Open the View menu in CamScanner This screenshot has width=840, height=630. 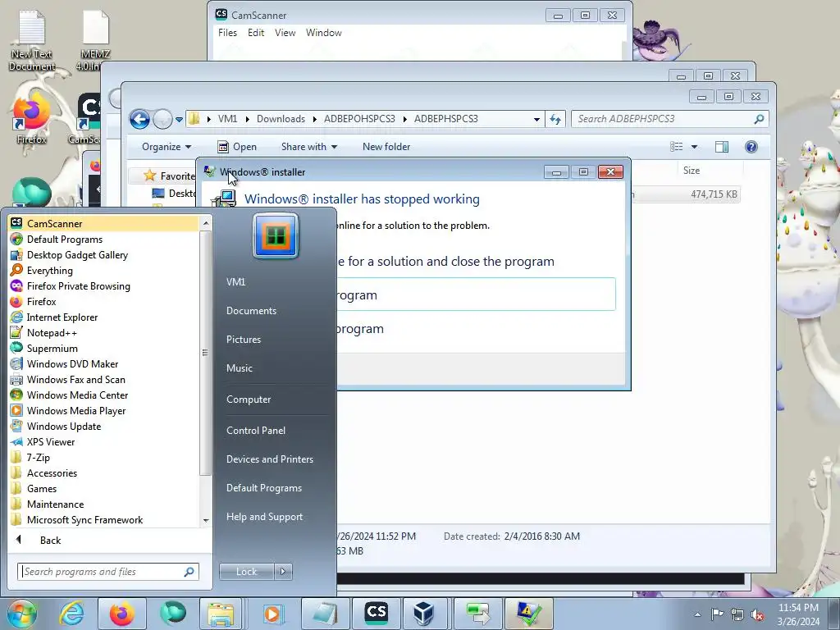(285, 33)
